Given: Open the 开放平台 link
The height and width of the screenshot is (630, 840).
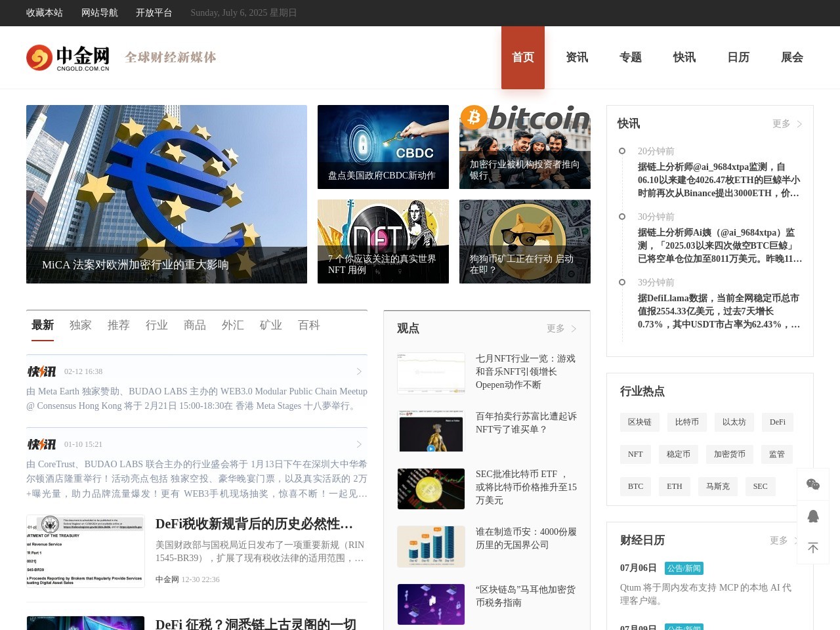Looking at the screenshot, I should coord(154,13).
